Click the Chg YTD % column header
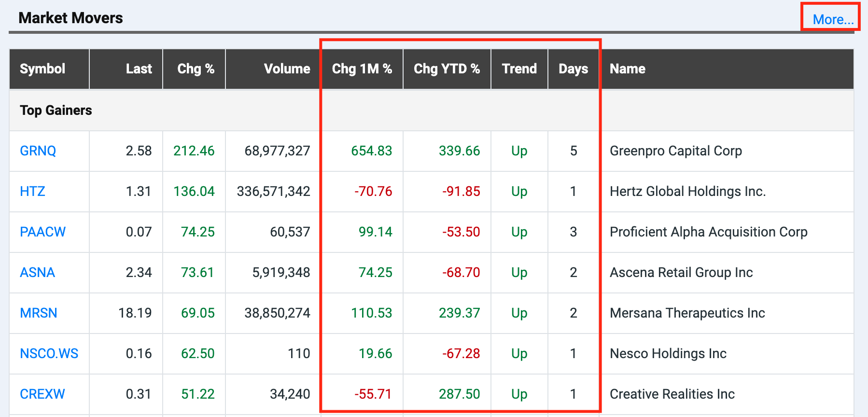Screen dimensions: 868x417 coord(447,69)
